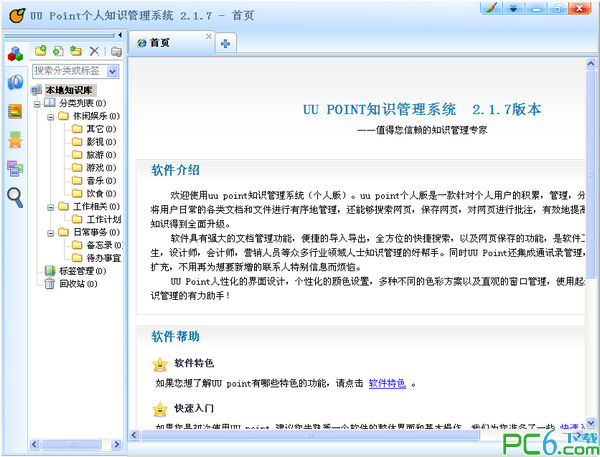This screenshot has height=457, width=600.
Task: Collapse the 分类列表 tree node
Action: [x=37, y=104]
